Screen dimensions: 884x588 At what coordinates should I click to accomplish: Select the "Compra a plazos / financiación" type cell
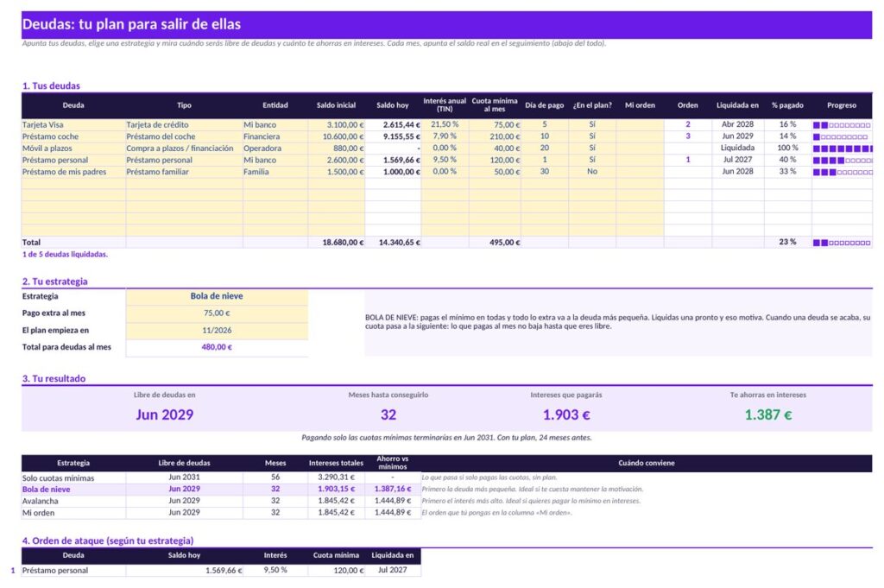(185, 149)
